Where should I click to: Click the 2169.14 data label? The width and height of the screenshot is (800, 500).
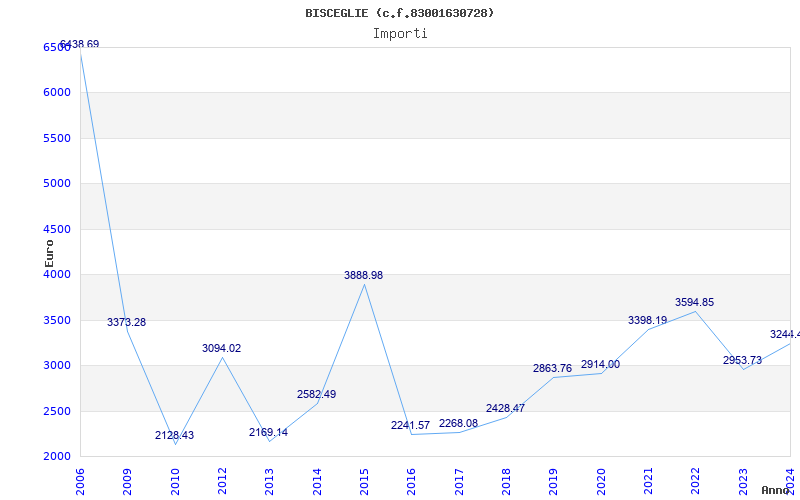tap(268, 433)
